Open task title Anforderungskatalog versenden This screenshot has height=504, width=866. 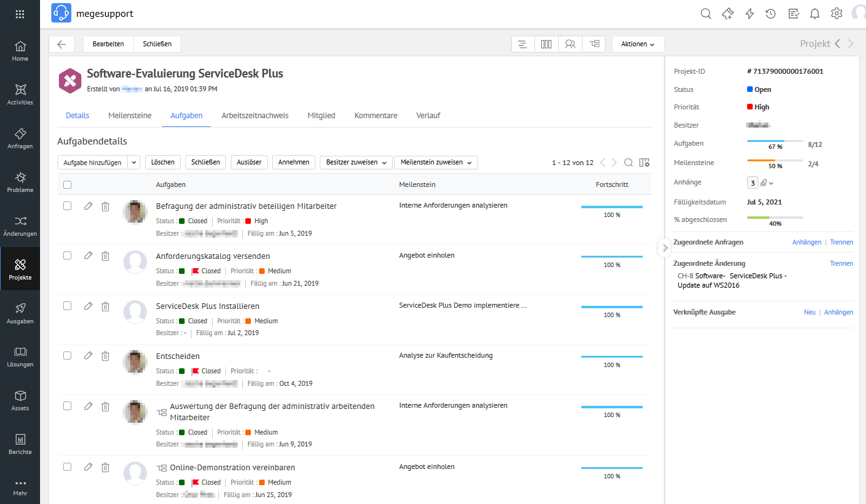tap(213, 256)
